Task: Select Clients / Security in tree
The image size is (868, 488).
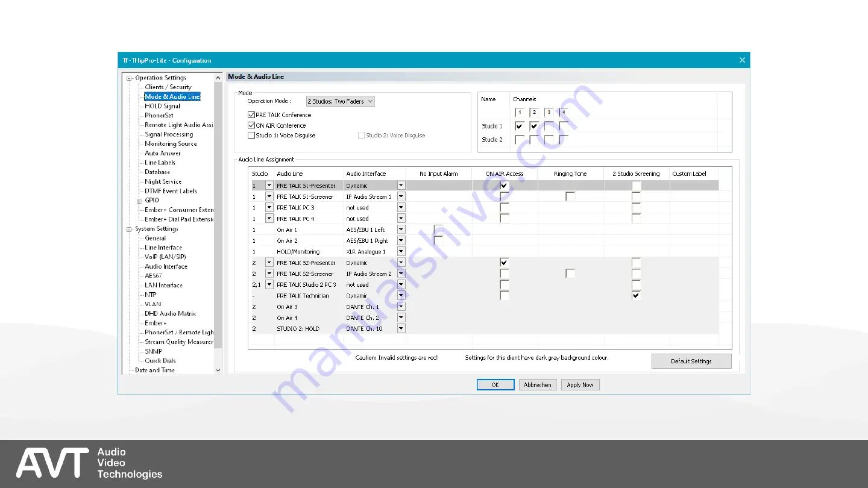Action: pos(168,87)
